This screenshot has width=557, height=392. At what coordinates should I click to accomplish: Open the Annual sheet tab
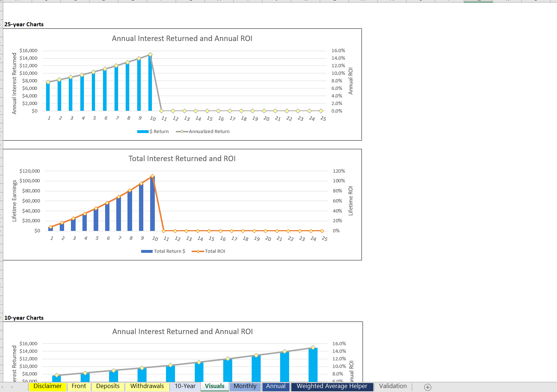point(276,386)
